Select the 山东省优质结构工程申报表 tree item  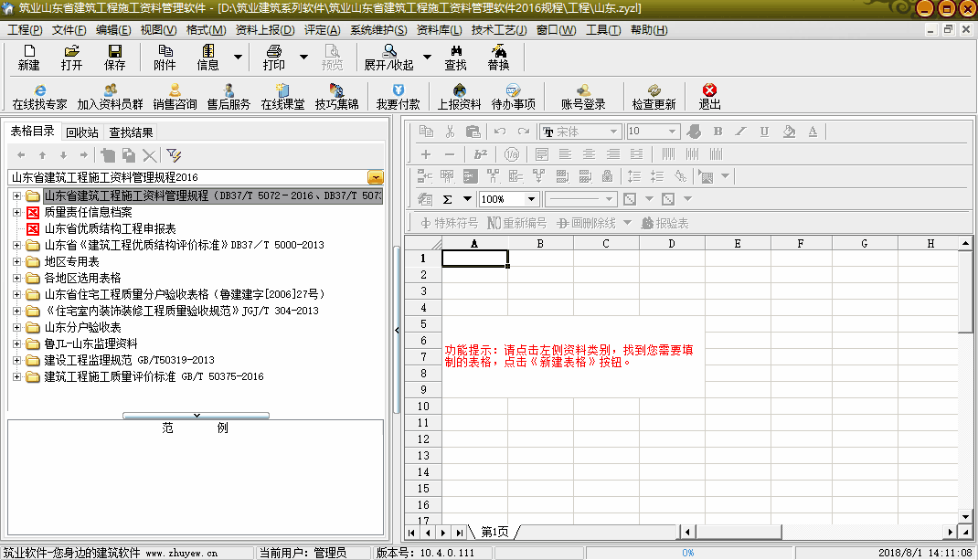point(110,228)
